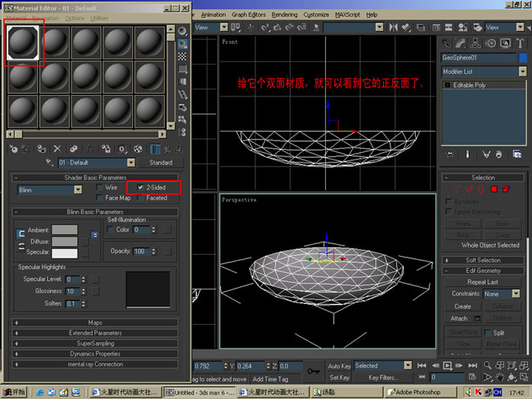Click the Standard material type button

[161, 163]
